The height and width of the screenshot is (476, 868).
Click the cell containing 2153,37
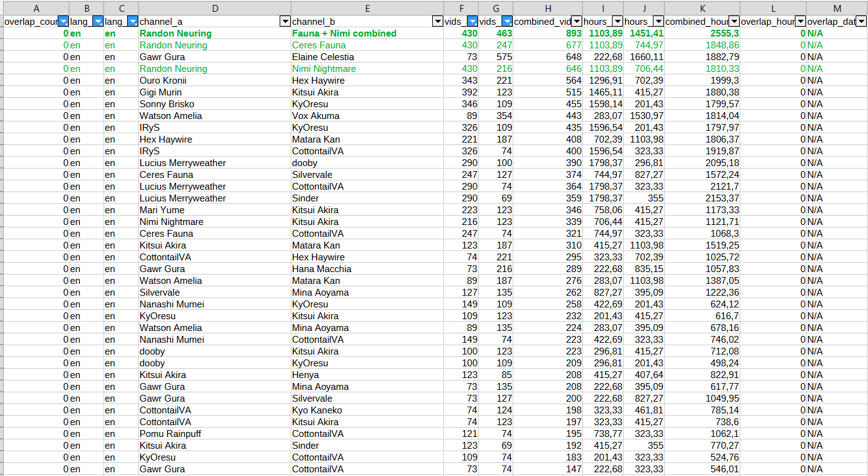click(702, 198)
